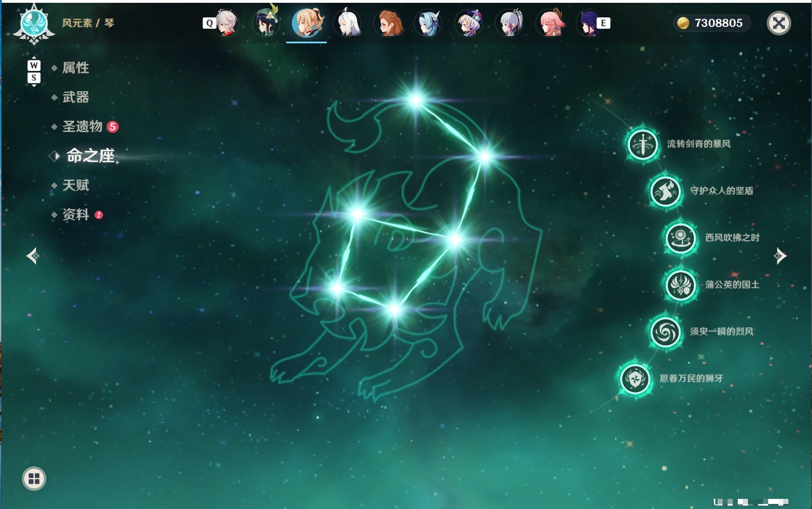Open the four-square grid menu icon

click(x=34, y=479)
